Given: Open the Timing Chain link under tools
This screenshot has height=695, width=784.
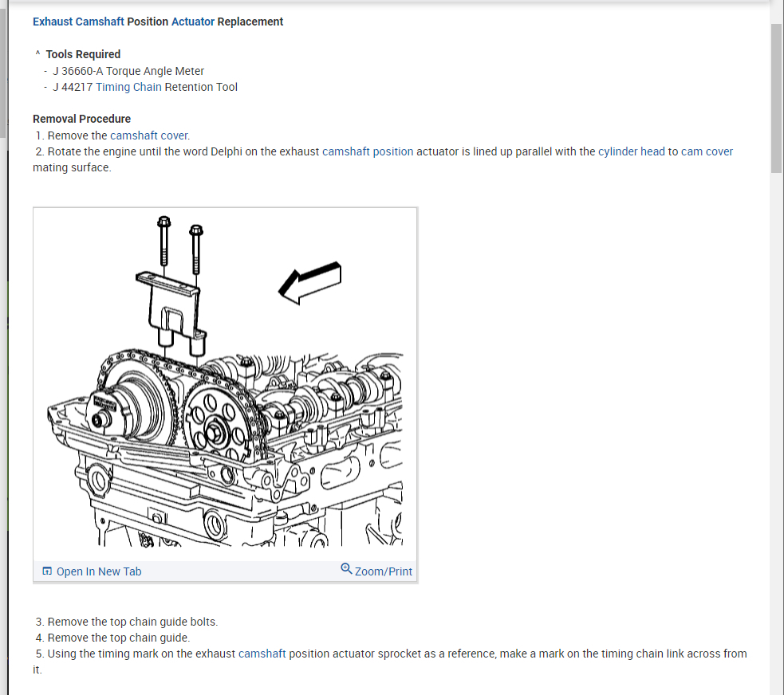Looking at the screenshot, I should pos(128,87).
